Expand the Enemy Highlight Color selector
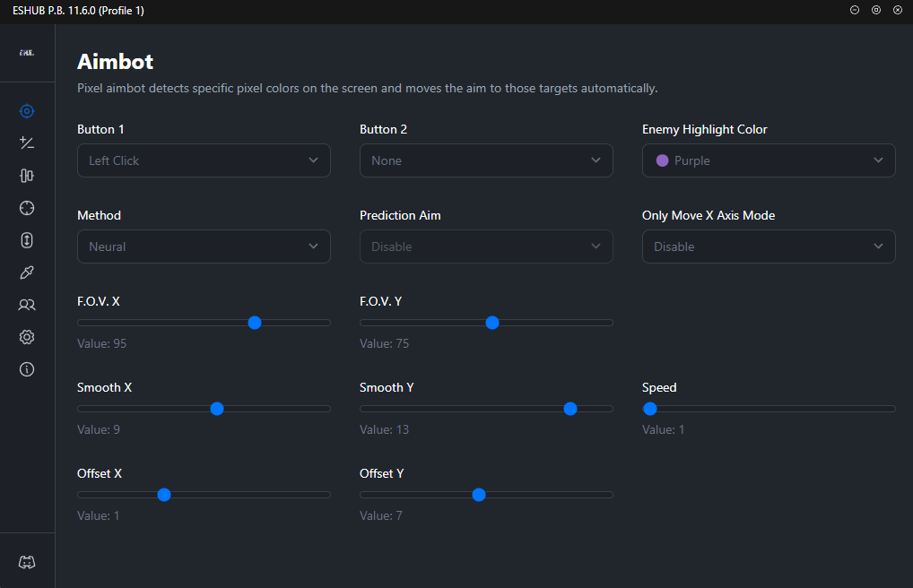This screenshot has height=588, width=913. (x=769, y=160)
